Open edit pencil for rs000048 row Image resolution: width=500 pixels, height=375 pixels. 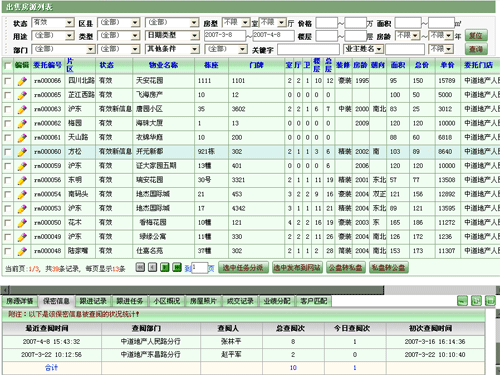22,251
